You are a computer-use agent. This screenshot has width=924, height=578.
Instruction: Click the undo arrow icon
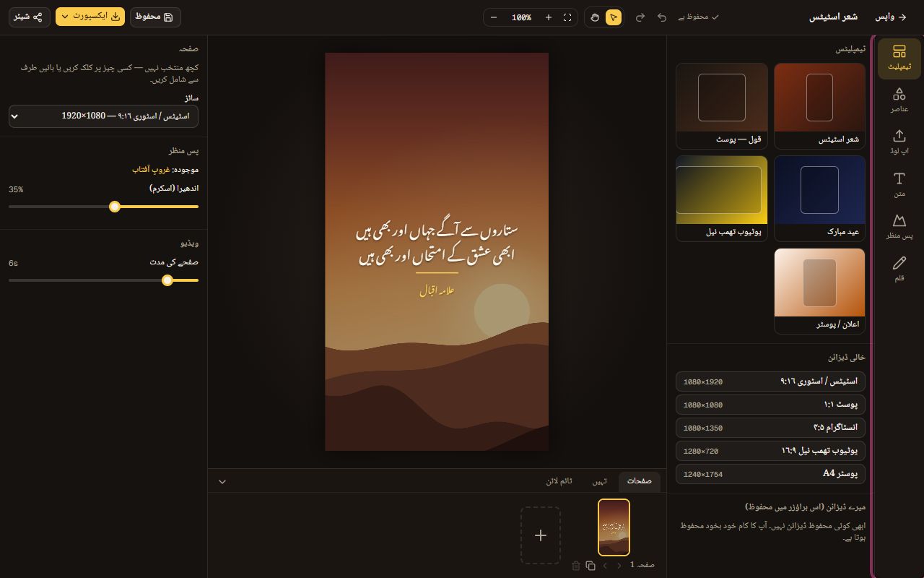662,17
